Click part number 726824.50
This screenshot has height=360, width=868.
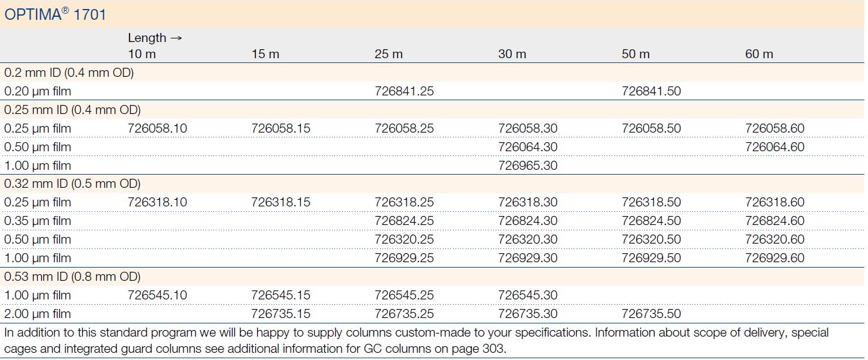tap(651, 221)
